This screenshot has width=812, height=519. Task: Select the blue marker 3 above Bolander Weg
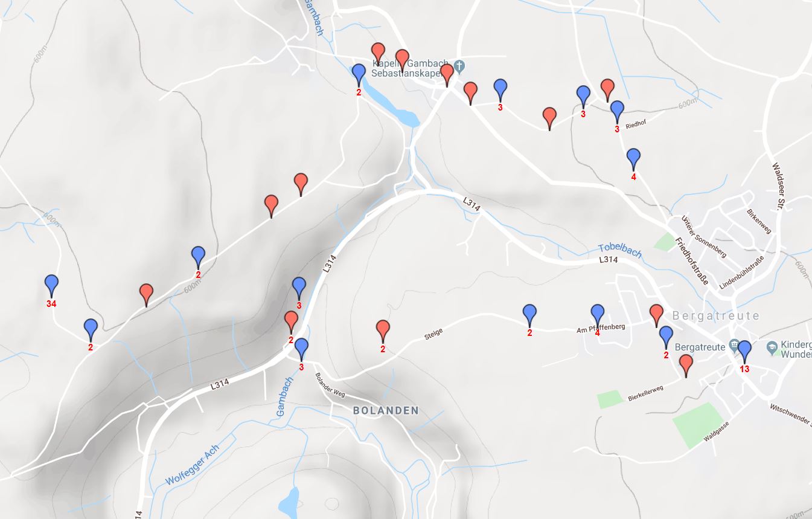(x=301, y=349)
